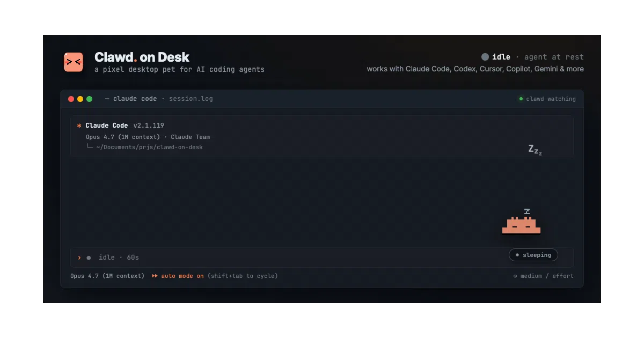
Task: Click 'a pixel desktop pet for AI coding agents'
Action: point(179,69)
